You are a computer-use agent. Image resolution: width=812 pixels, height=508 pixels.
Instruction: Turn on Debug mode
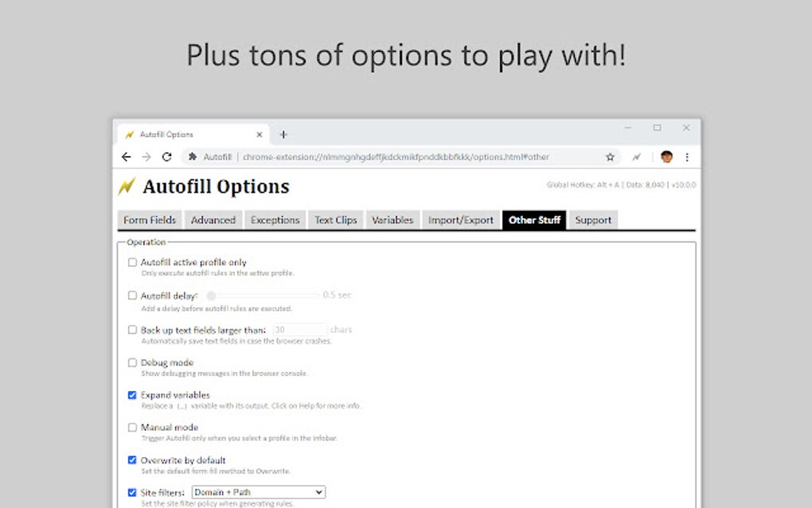132,362
